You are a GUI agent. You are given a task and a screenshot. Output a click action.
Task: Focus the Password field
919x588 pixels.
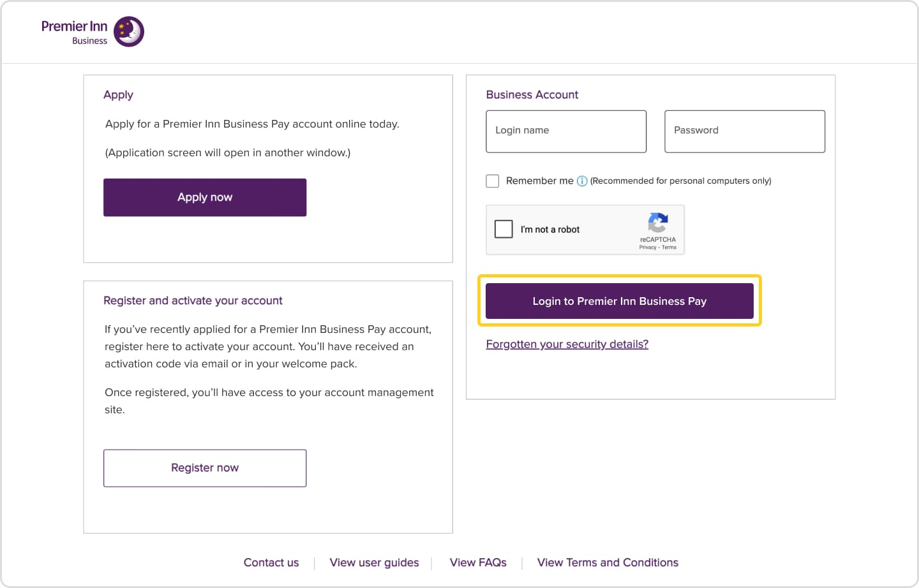point(745,131)
